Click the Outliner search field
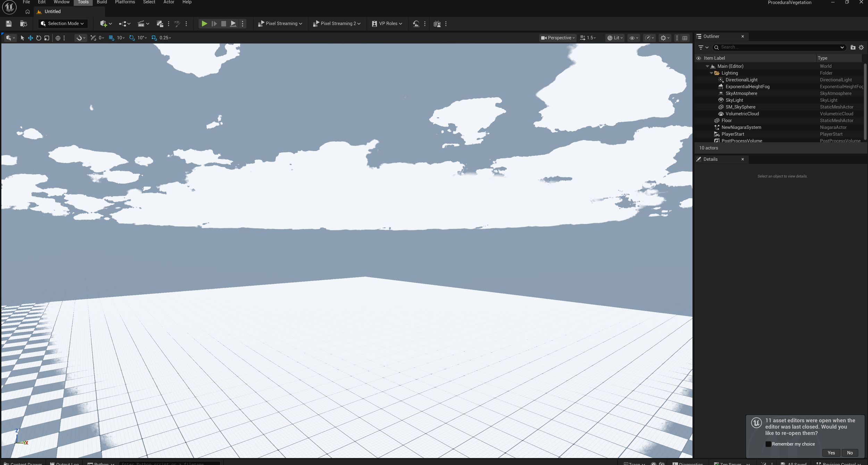Viewport: 868px width, 465px height. 778,47
